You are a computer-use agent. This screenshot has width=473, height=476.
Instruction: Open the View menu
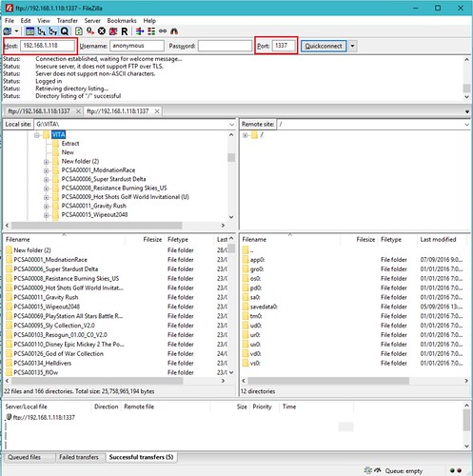44,21
